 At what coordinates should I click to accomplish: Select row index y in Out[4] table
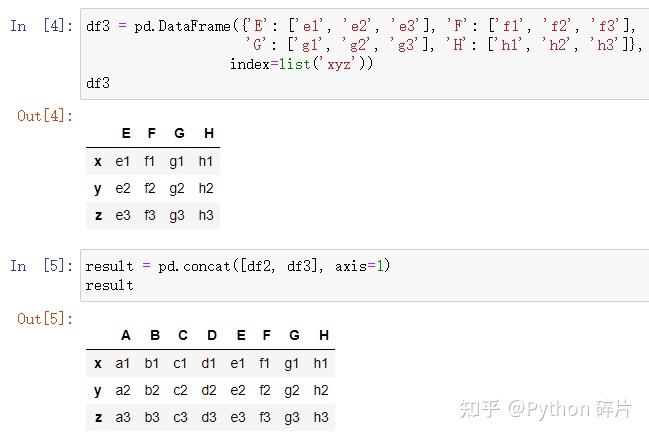point(97,188)
